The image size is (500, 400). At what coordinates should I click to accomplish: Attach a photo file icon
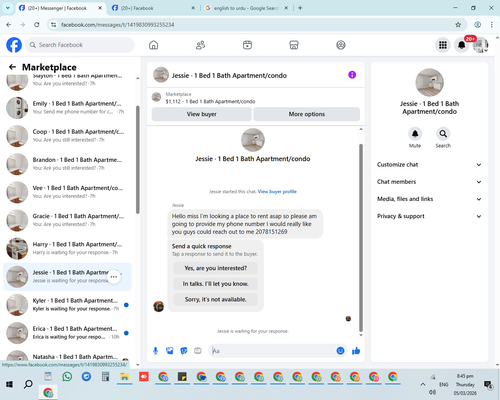pyautogui.click(x=170, y=351)
